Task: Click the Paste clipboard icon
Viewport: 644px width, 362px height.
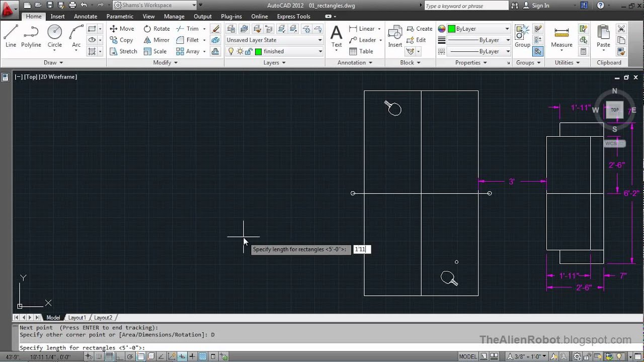Action: click(x=603, y=36)
